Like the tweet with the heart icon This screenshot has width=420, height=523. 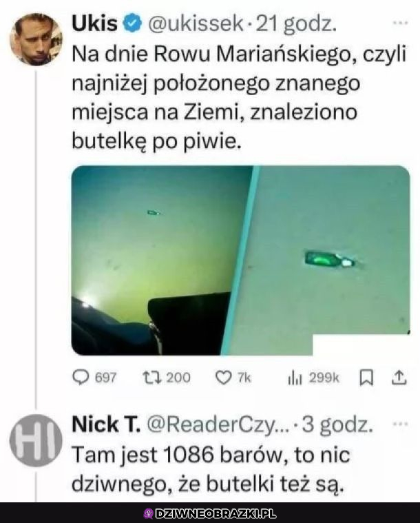[233, 378]
